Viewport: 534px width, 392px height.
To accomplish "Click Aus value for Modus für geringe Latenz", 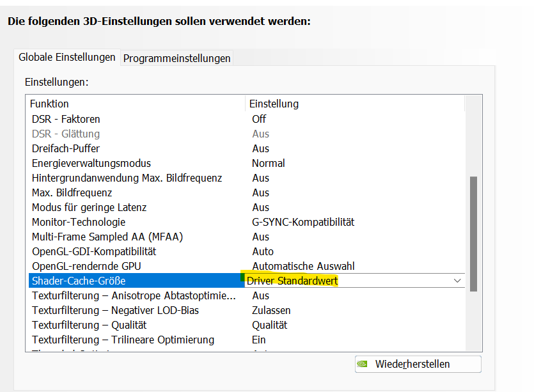I will pyautogui.click(x=260, y=207).
